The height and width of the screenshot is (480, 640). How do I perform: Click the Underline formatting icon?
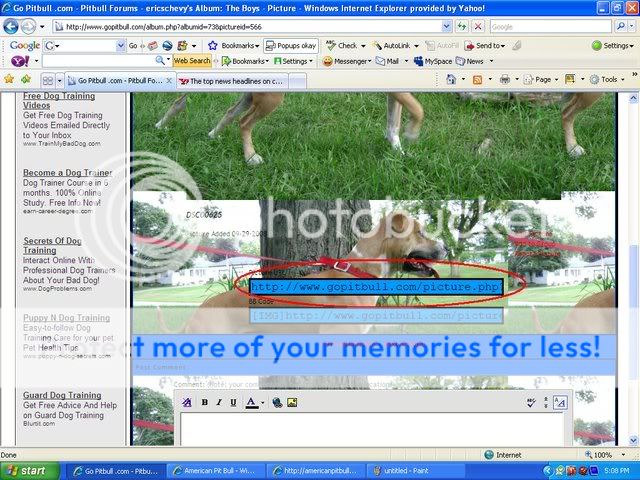(x=233, y=402)
